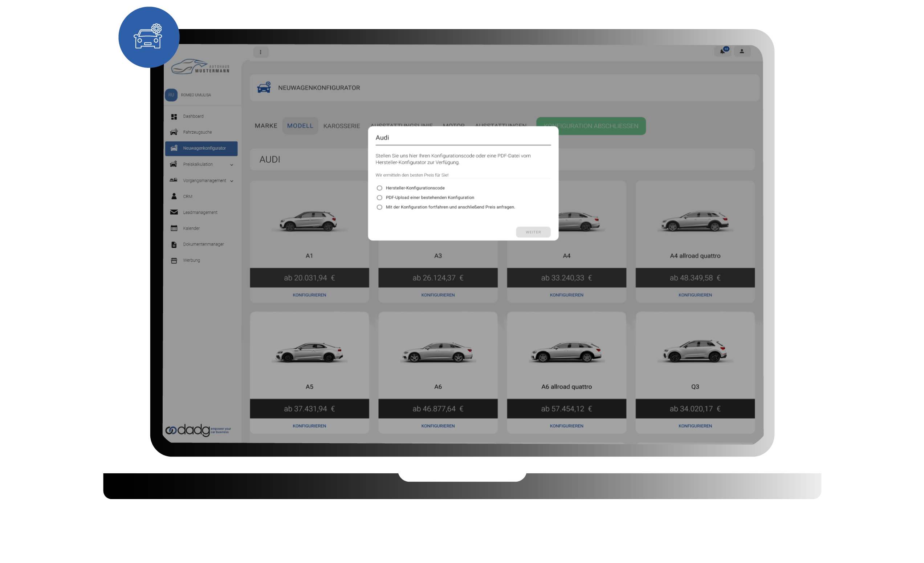Screen dimensions: 924x563
Task: Click the three-dot menu icon at top
Action: click(261, 52)
